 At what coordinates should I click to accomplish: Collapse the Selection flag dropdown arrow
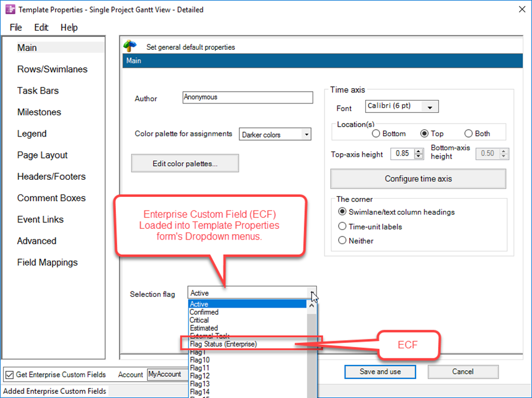(x=312, y=293)
